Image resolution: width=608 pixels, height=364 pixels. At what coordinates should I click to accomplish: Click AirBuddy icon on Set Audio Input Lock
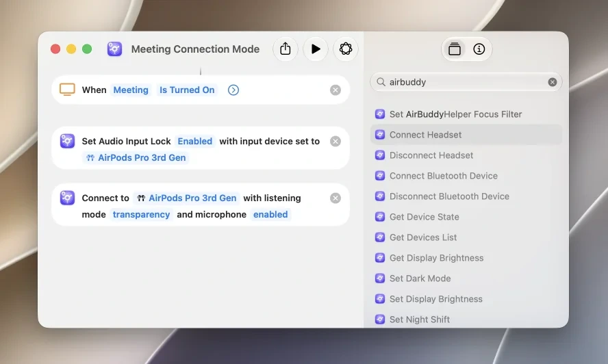pyautogui.click(x=67, y=141)
